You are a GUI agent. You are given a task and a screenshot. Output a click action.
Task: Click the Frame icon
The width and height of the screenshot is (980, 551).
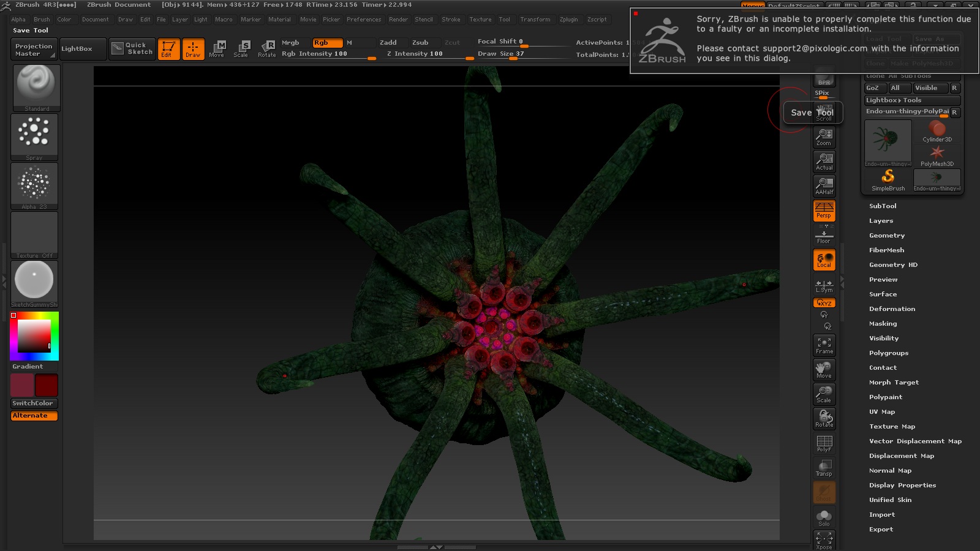[824, 345]
